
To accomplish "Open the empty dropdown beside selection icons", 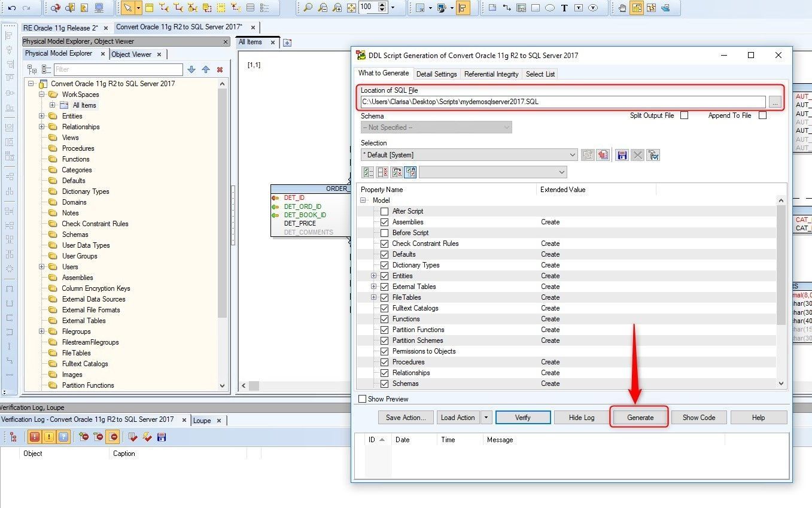I will [x=493, y=172].
